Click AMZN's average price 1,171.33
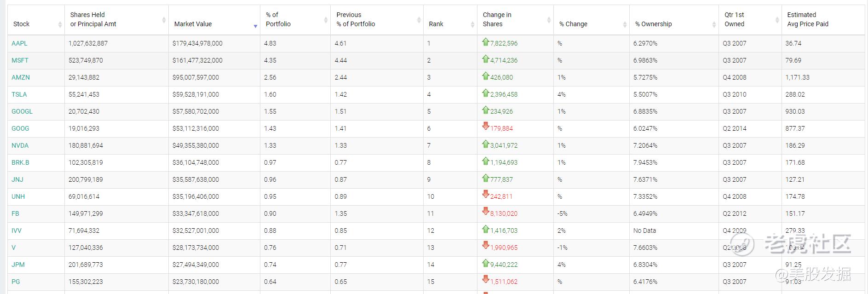Image resolution: width=868 pixels, height=294 pixels. click(x=797, y=77)
